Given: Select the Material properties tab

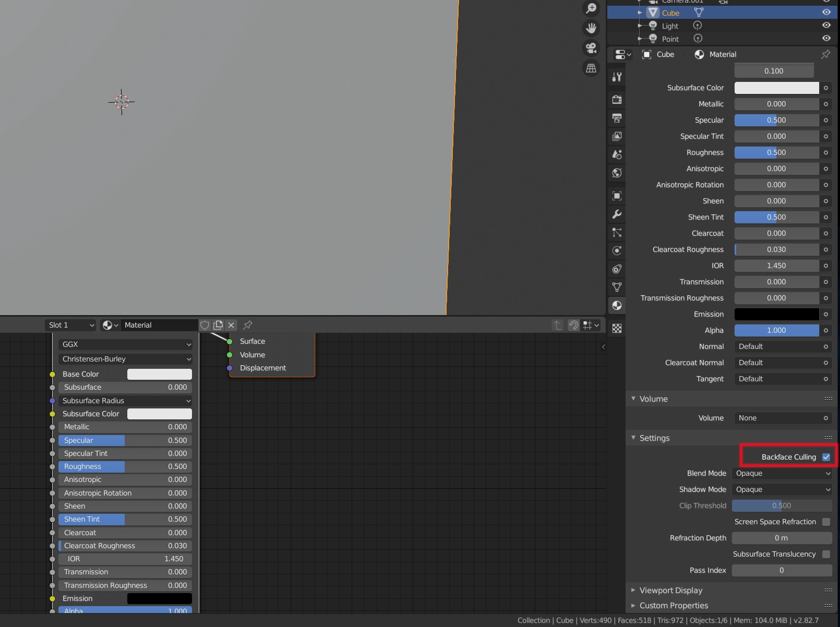Looking at the screenshot, I should pos(617,305).
